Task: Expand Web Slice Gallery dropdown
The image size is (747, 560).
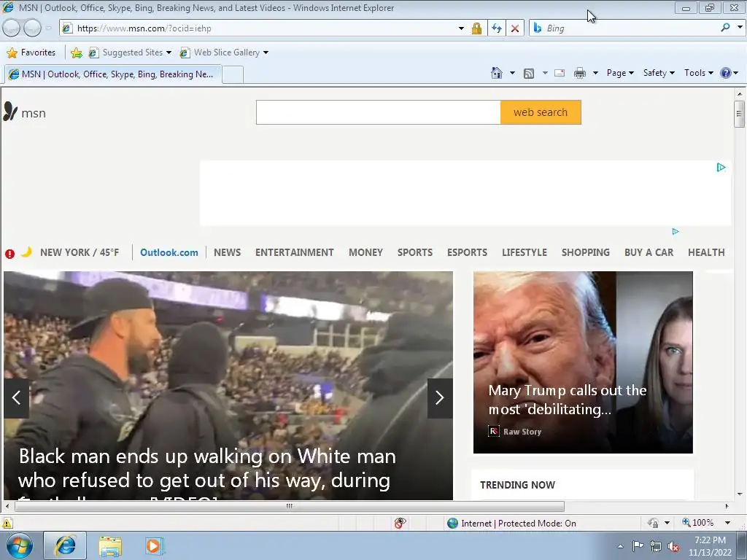Action: [x=266, y=52]
